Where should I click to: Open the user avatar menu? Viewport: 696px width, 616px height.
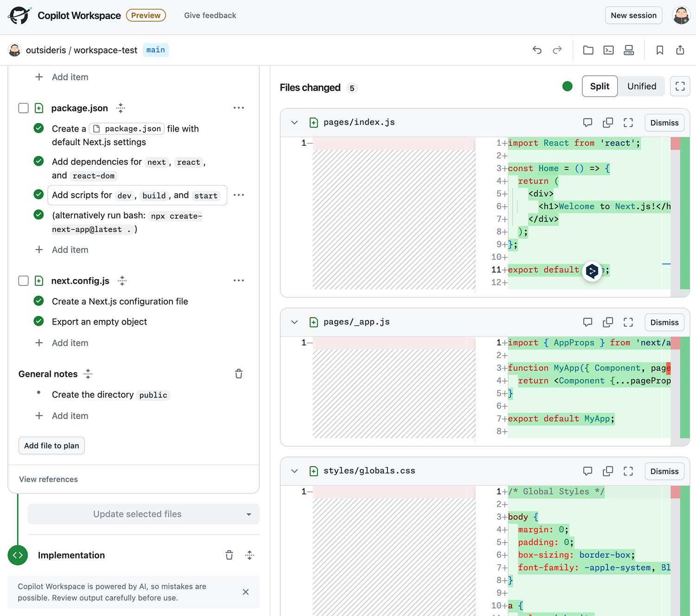click(x=681, y=15)
